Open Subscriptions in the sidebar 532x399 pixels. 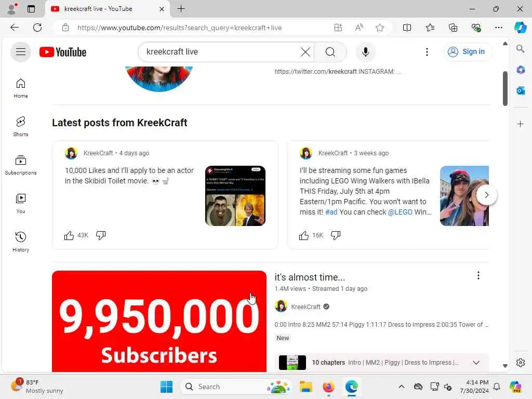tap(21, 165)
